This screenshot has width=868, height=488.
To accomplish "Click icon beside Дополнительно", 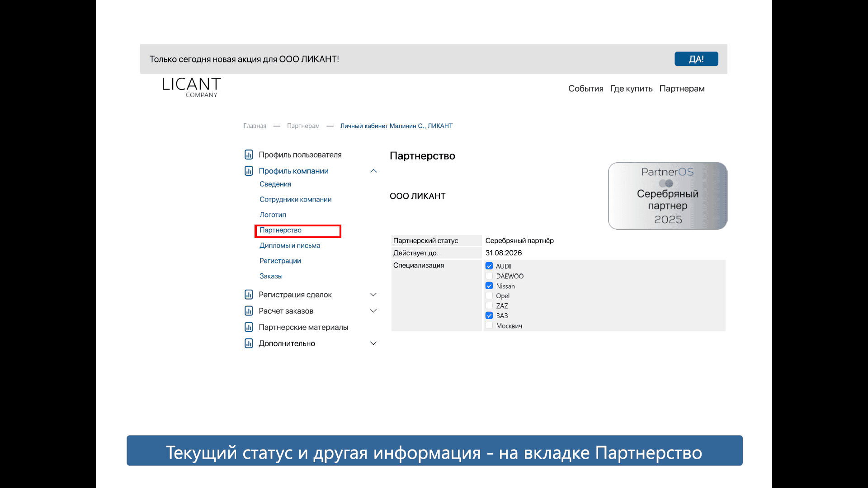I will pos(249,343).
